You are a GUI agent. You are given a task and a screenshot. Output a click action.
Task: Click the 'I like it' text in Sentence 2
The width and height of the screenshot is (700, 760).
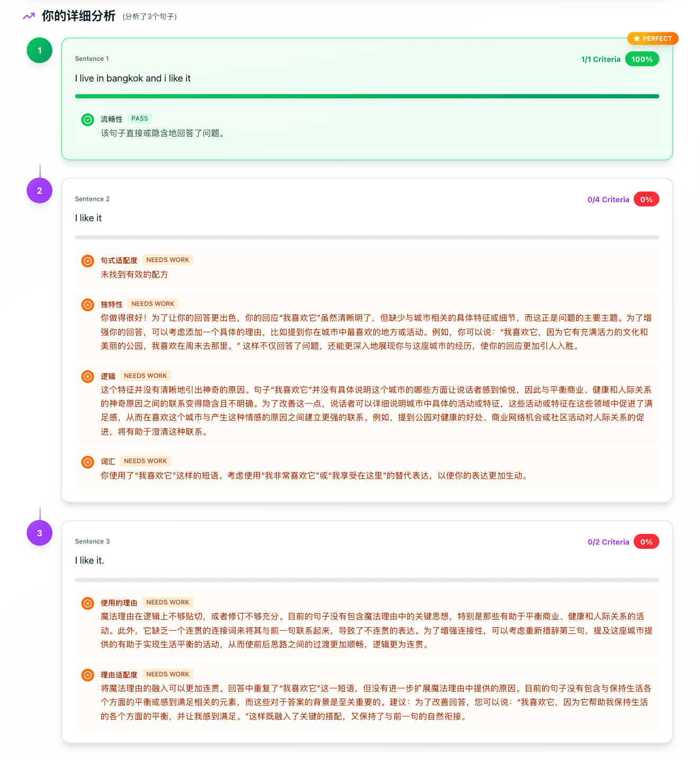(88, 218)
